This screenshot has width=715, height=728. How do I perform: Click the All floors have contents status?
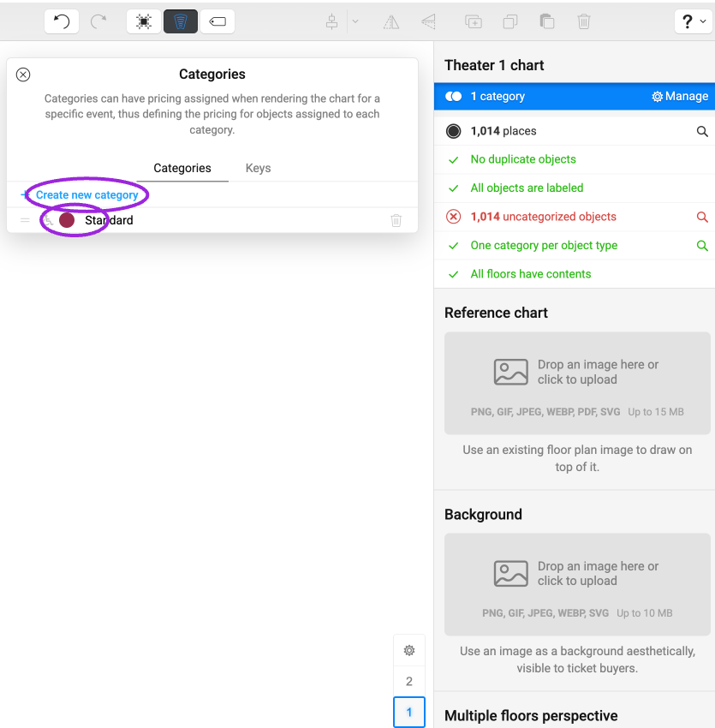coord(531,274)
